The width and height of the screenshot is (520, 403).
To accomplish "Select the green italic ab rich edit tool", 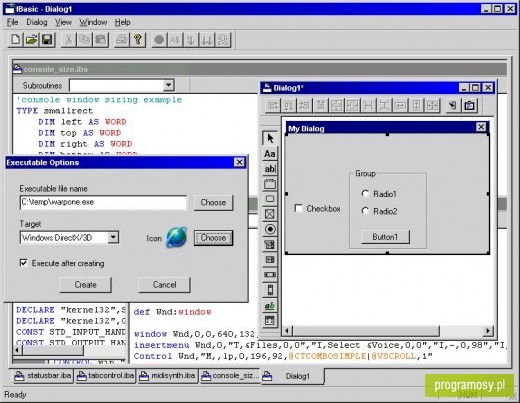I will (270, 305).
